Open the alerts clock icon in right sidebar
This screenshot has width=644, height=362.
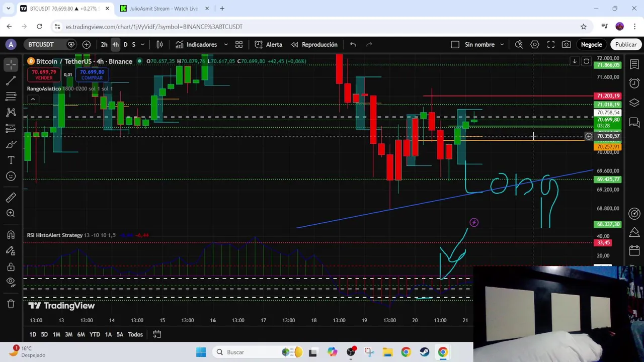634,83
